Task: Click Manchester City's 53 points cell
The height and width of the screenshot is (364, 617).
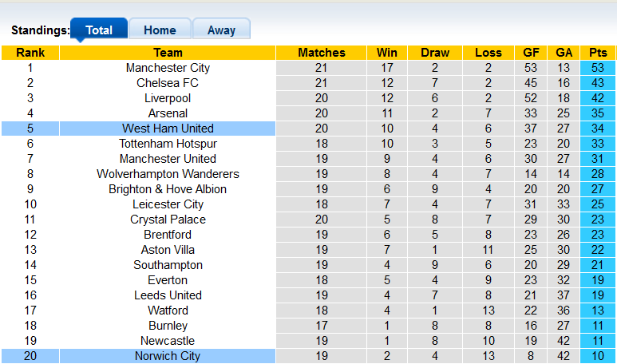Action: tap(597, 68)
